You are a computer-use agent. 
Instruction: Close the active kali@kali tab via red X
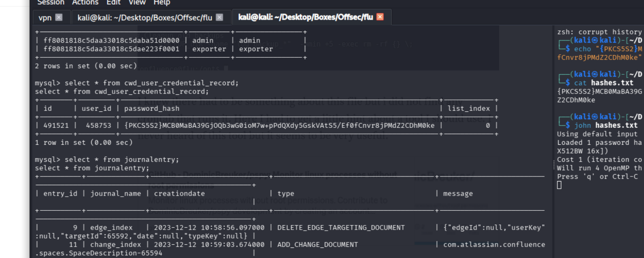click(x=380, y=17)
